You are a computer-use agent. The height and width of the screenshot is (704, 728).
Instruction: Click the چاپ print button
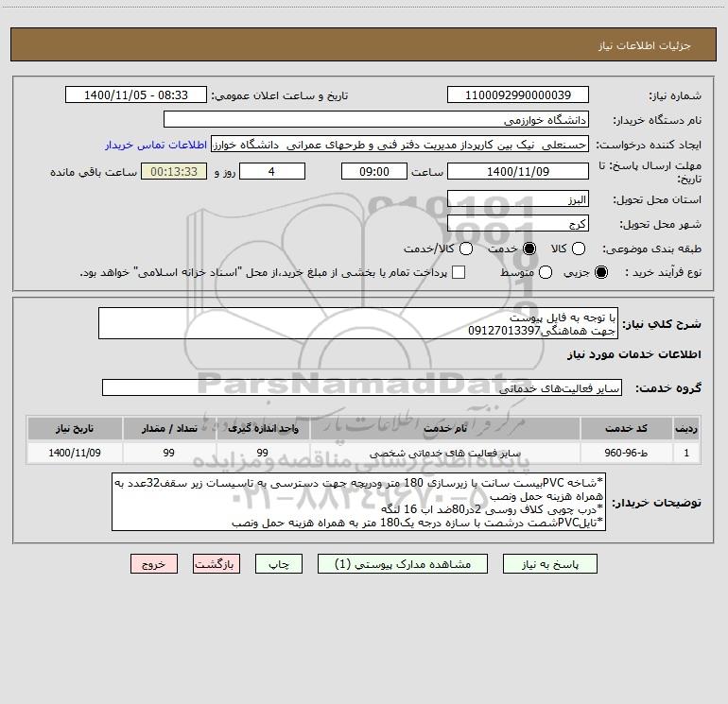[x=279, y=564]
